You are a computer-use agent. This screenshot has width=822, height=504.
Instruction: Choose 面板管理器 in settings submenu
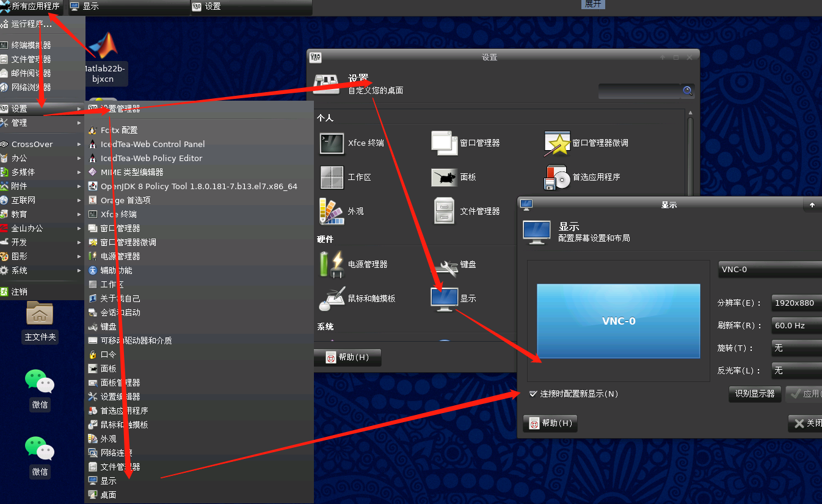tap(199, 383)
